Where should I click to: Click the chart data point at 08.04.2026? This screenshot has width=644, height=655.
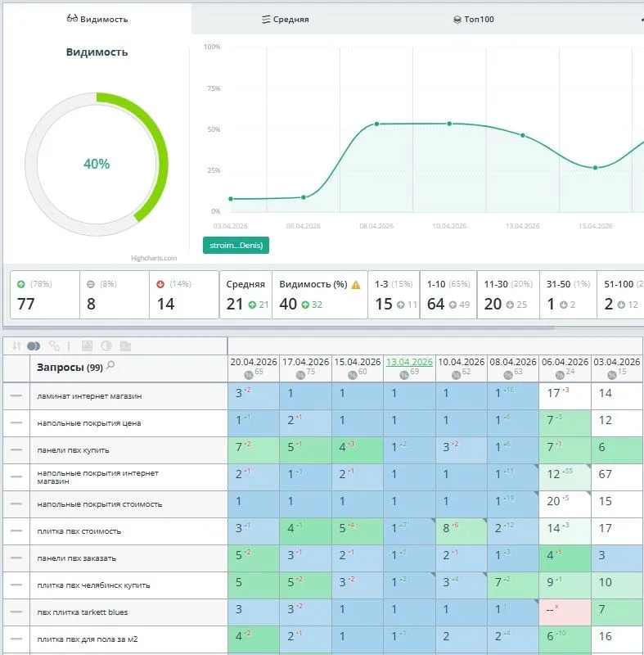(376, 124)
